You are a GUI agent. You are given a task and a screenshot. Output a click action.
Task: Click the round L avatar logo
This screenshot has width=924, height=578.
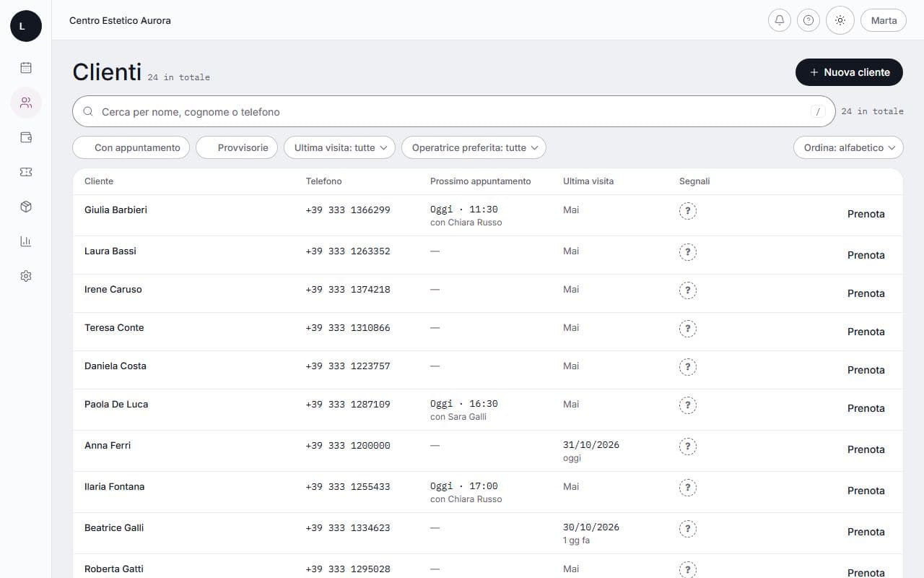coord(26,26)
